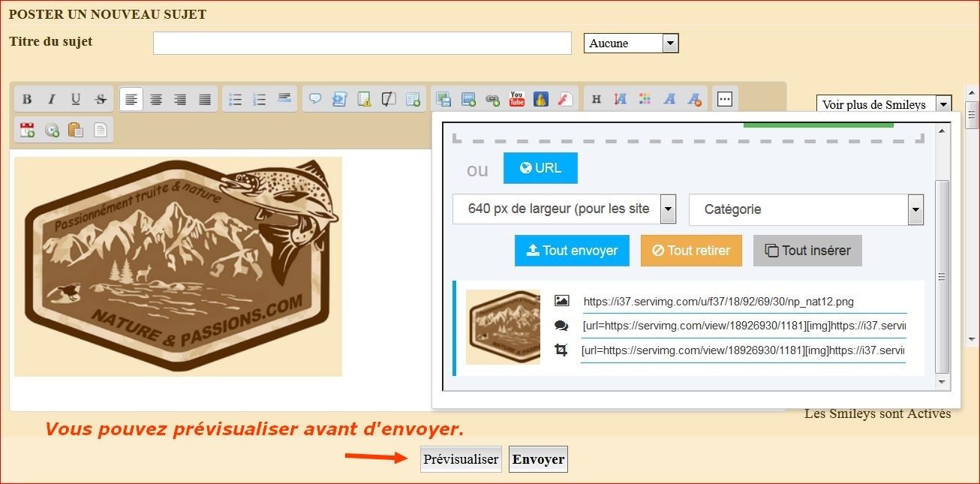The image size is (980, 484).
Task: Click Tout insérer button
Action: click(x=807, y=251)
